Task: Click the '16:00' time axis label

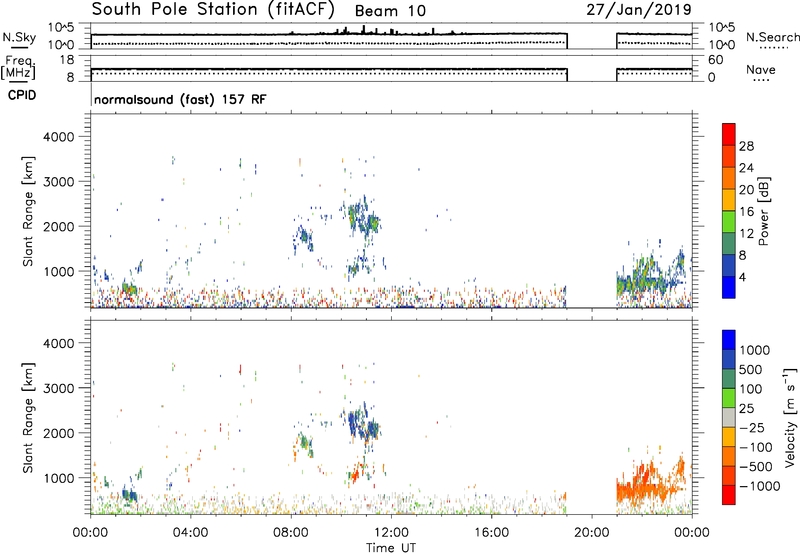Action: pos(491,533)
